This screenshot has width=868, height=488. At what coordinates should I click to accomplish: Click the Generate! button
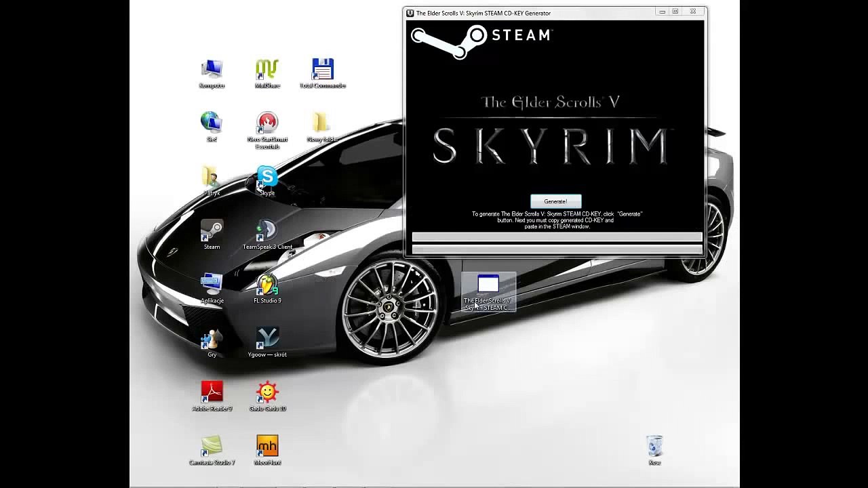point(555,201)
